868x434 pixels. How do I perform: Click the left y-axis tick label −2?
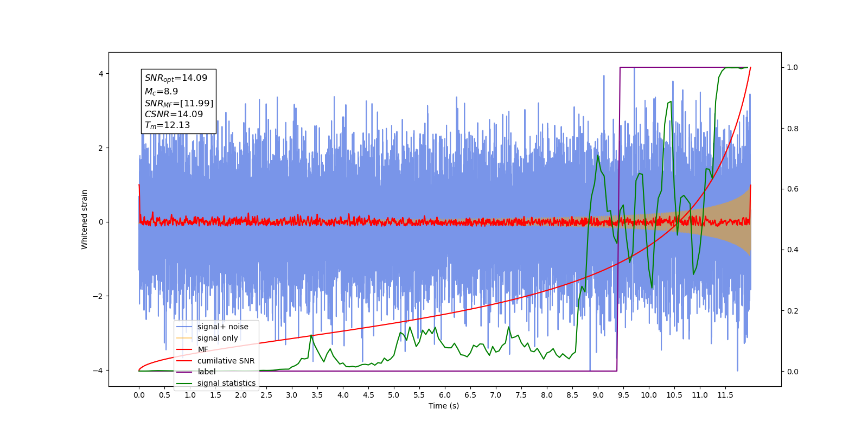pos(98,296)
